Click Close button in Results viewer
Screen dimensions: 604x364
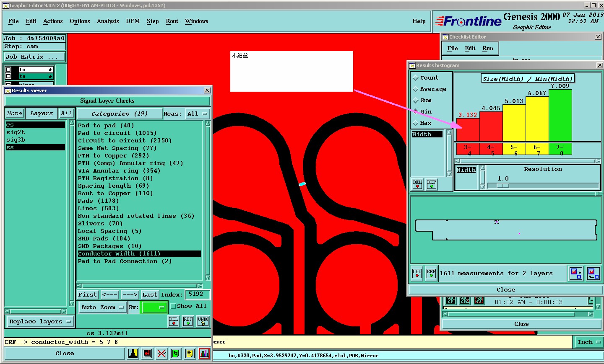pyautogui.click(x=65, y=354)
